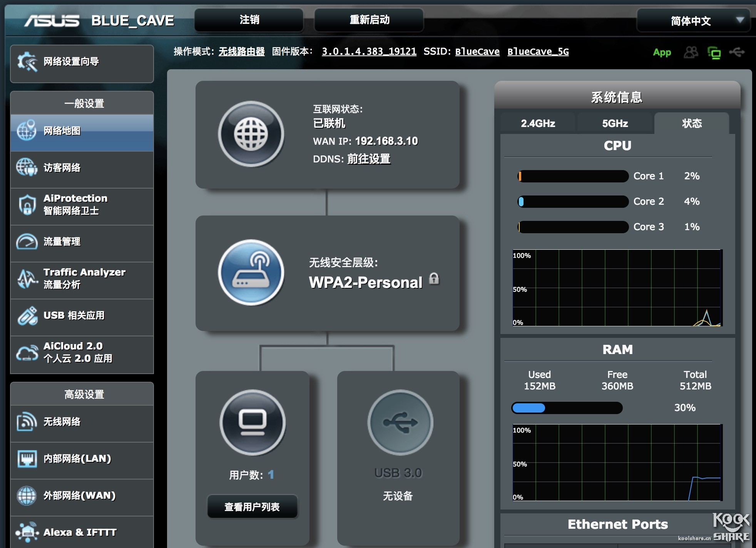Click the 网络设置向导 button
This screenshot has height=548, width=756.
point(82,64)
